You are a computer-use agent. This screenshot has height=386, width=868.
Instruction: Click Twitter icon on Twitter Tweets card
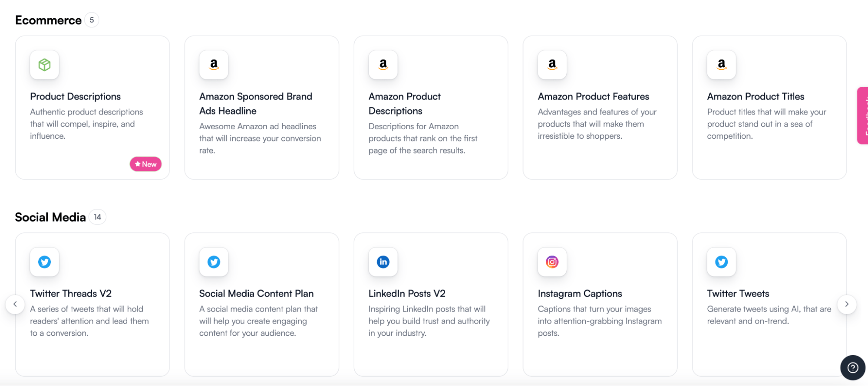point(721,262)
